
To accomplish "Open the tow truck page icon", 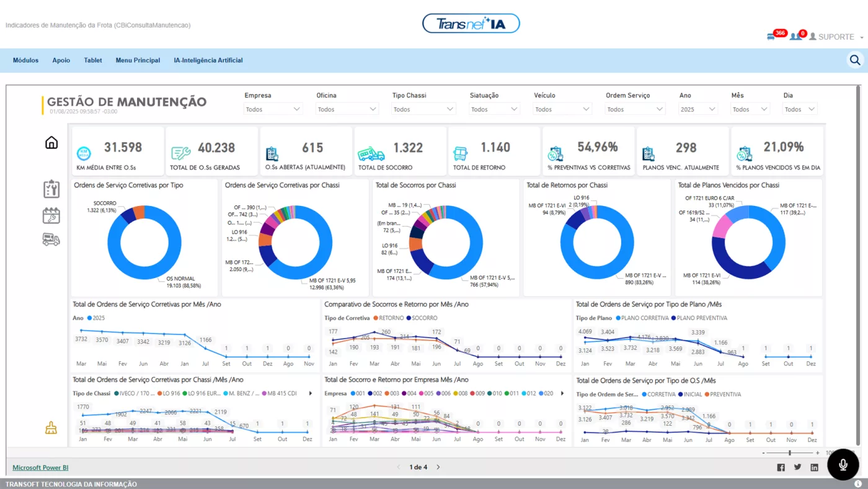I will pos(51,240).
